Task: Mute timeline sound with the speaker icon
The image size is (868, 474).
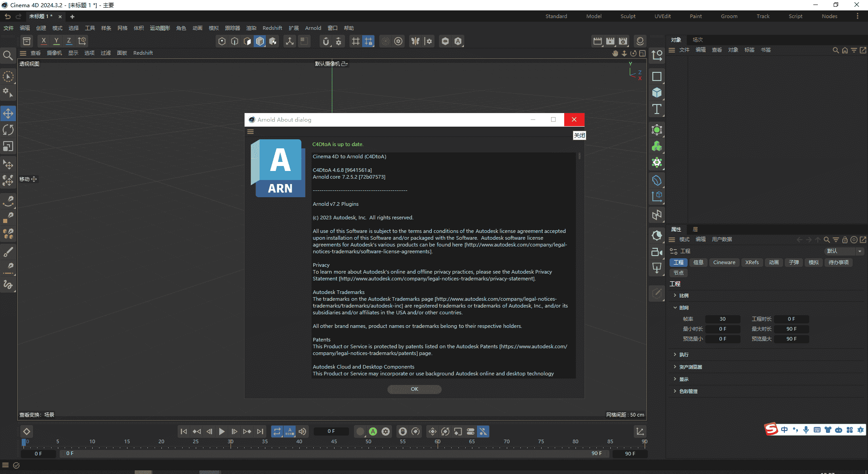Action: 302,431
